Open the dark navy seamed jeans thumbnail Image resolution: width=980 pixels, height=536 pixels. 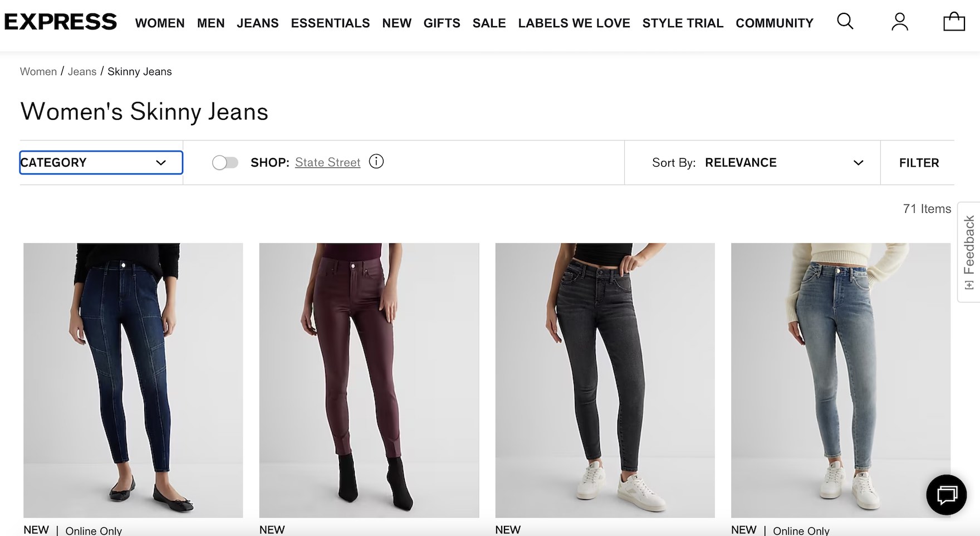[x=133, y=380]
